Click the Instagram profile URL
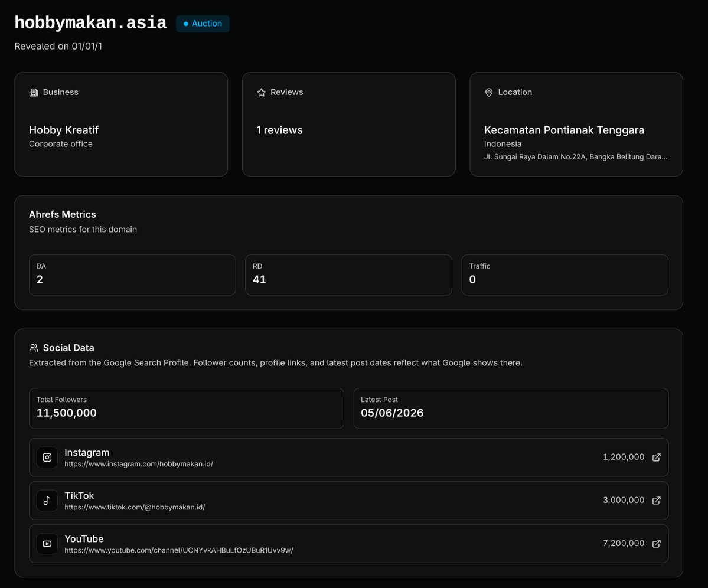Viewport: 708px width, 588px height. (x=139, y=464)
